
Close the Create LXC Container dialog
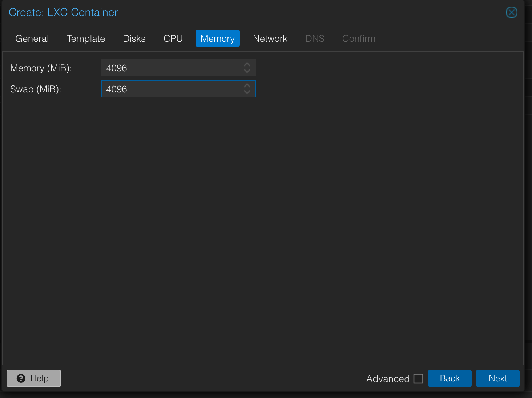pos(511,12)
